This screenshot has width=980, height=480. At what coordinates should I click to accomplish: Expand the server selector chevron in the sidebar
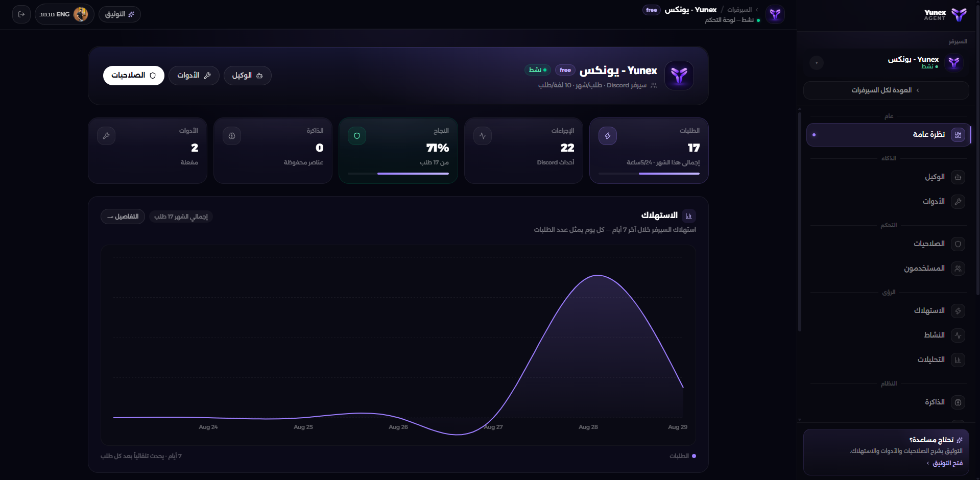click(817, 63)
